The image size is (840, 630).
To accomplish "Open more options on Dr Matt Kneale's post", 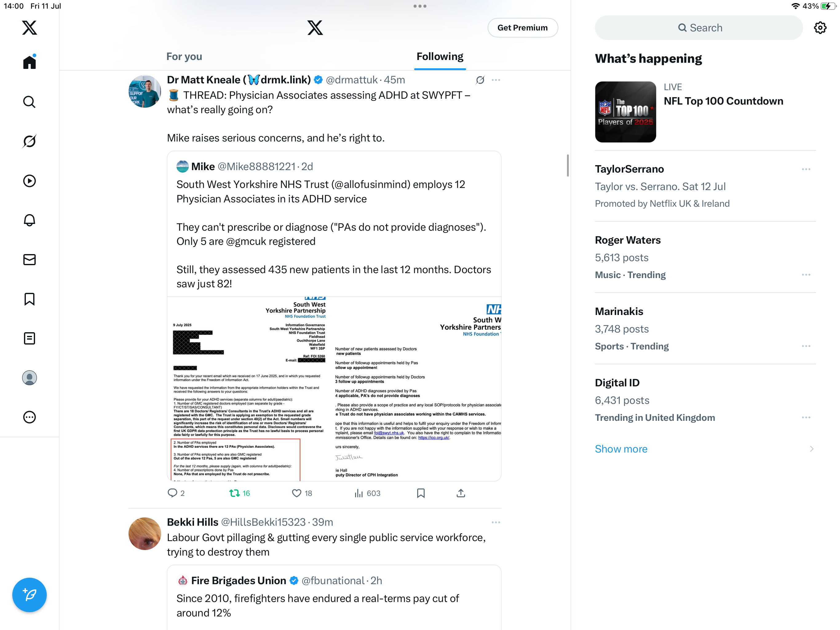I will [x=496, y=80].
